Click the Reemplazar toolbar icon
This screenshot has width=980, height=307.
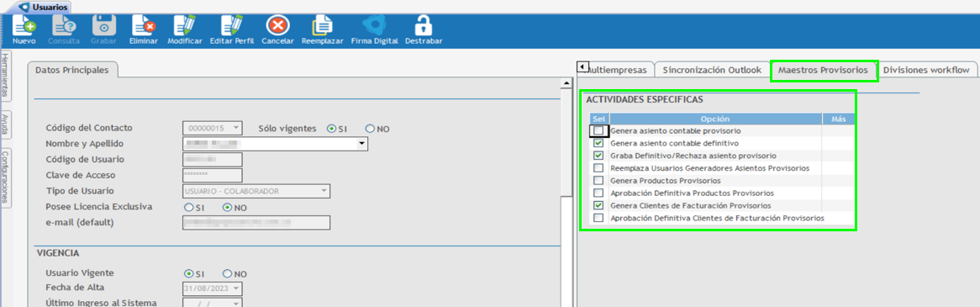pos(323,26)
